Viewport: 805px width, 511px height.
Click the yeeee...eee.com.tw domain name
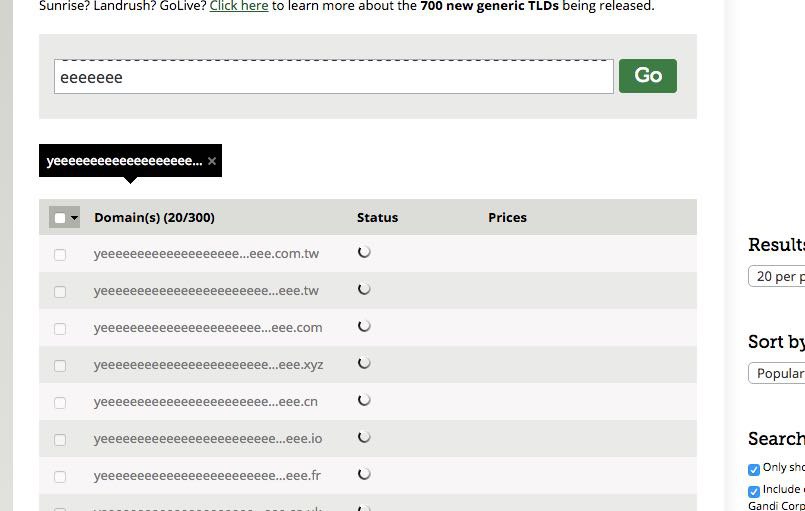point(206,254)
